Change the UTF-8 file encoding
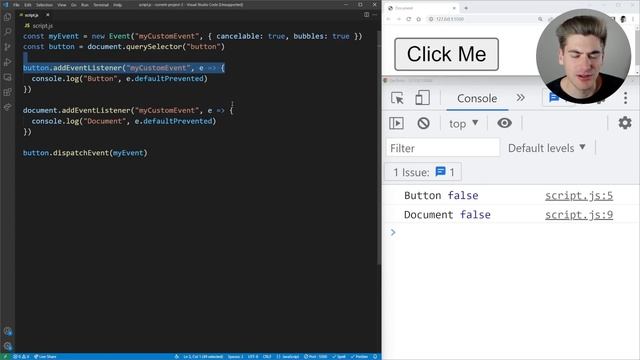Viewport: 640px width, 360px height. 253,357
